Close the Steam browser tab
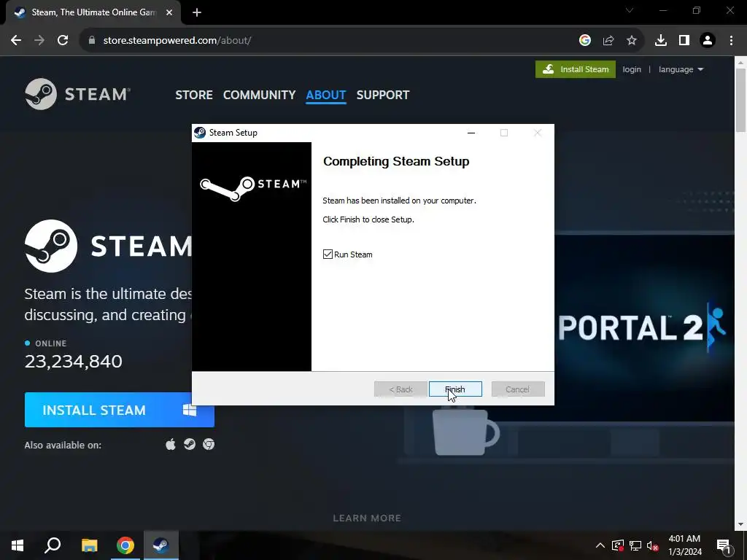The height and width of the screenshot is (560, 747). tap(169, 13)
